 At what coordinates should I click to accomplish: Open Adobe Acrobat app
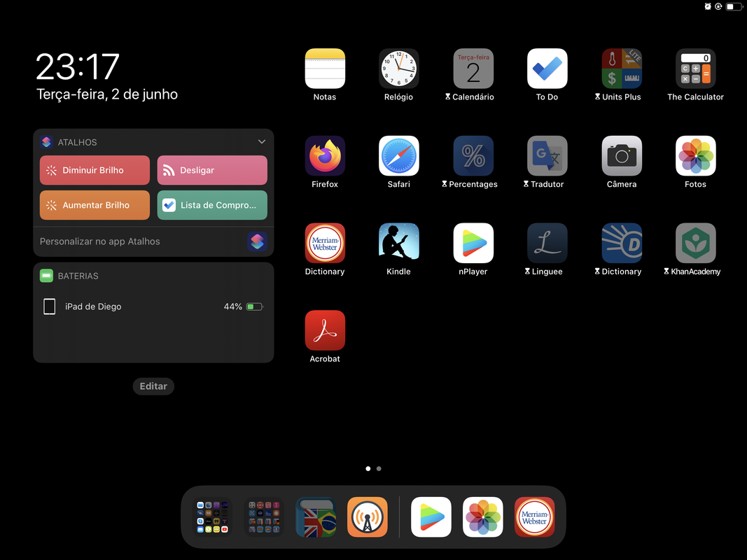click(325, 330)
